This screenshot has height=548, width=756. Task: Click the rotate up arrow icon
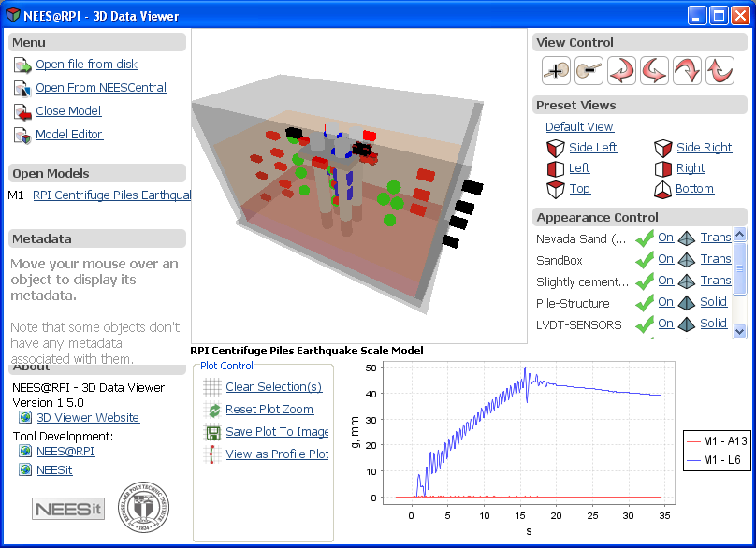[720, 71]
